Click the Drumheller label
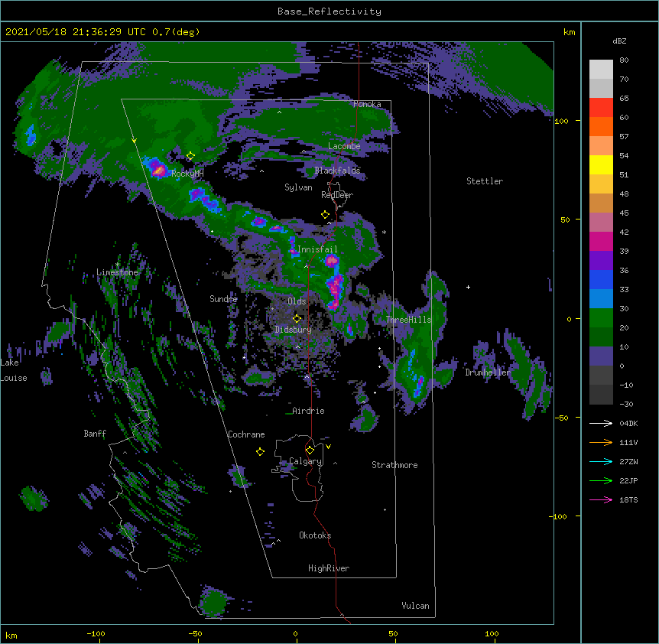Image resolution: width=659 pixels, height=644 pixels. (488, 372)
